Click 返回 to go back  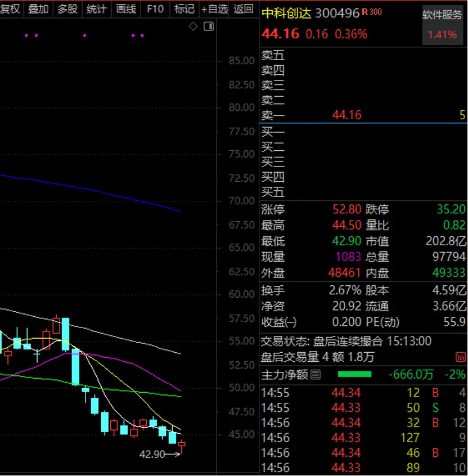(x=244, y=9)
